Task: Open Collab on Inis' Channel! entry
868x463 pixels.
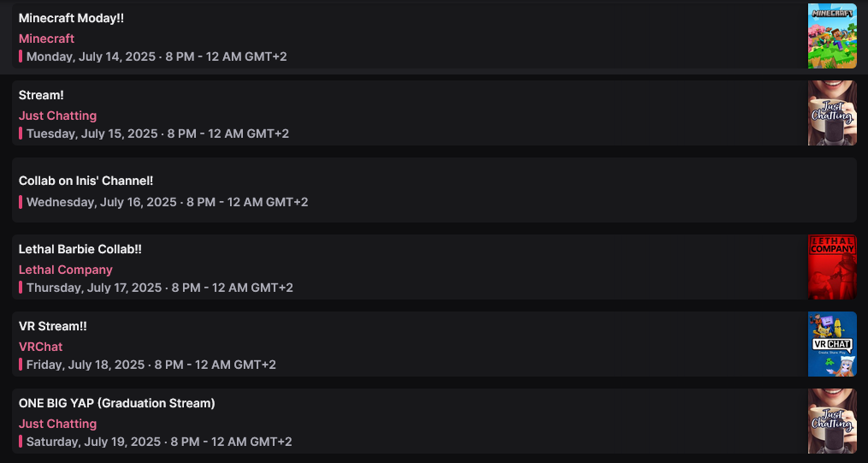Action: pyautogui.click(x=86, y=181)
